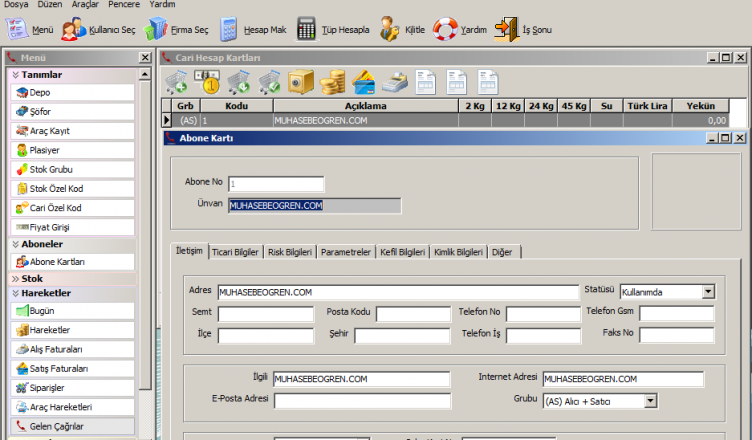Click the İş Sonu exit-door icon

tap(507, 29)
